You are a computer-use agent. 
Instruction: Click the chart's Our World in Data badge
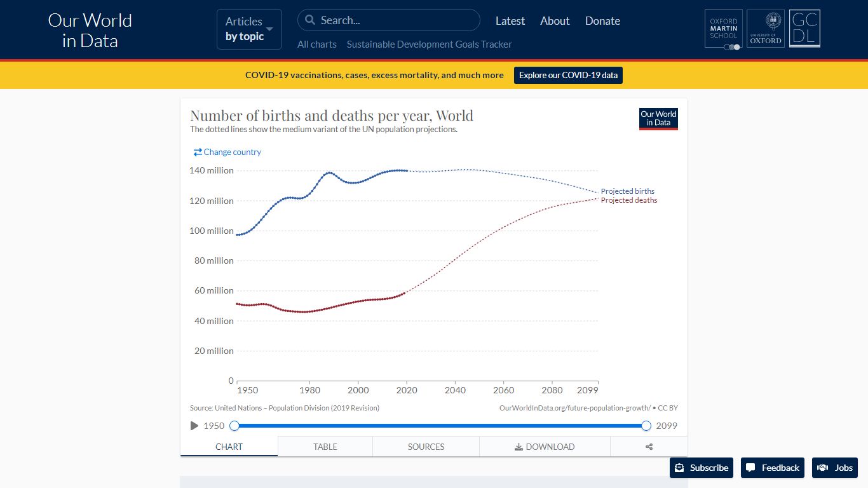658,119
